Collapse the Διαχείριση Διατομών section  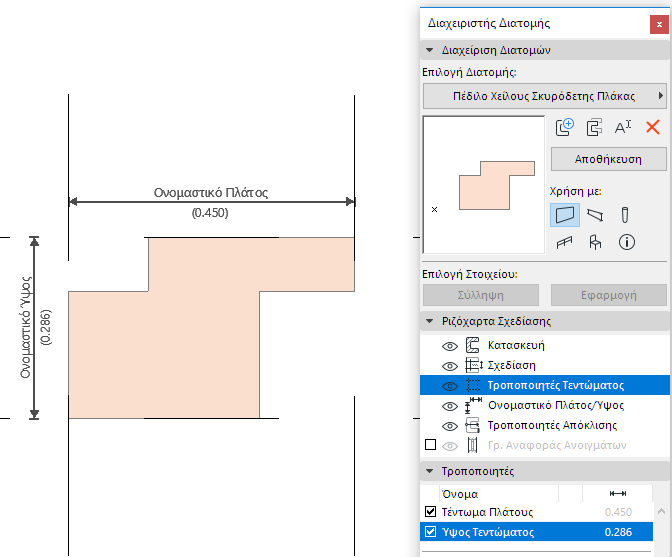coord(429,50)
